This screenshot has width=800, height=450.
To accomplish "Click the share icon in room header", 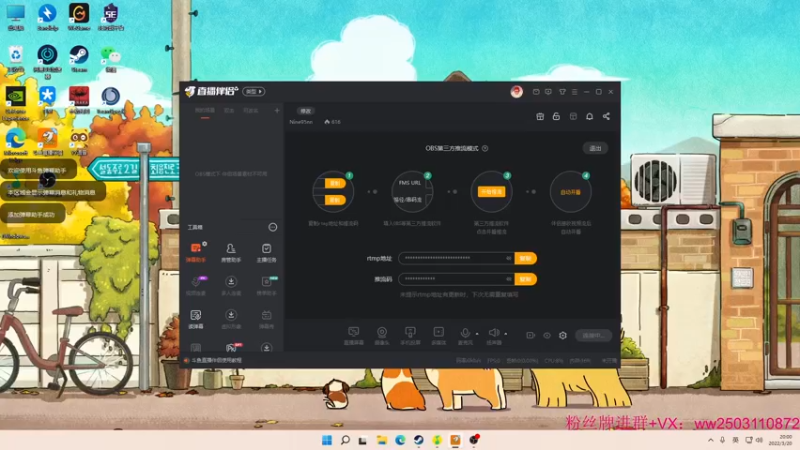I will (606, 116).
